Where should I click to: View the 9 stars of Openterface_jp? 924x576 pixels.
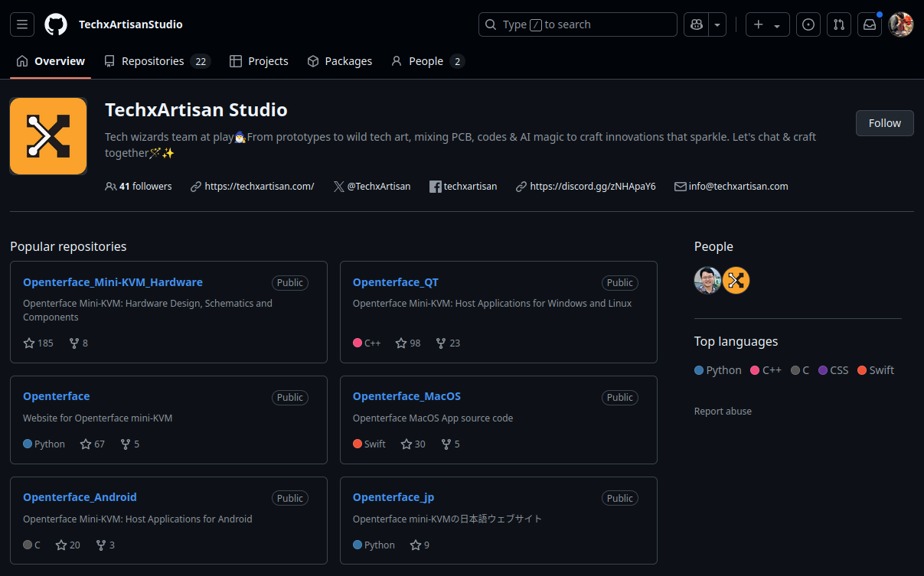point(420,545)
